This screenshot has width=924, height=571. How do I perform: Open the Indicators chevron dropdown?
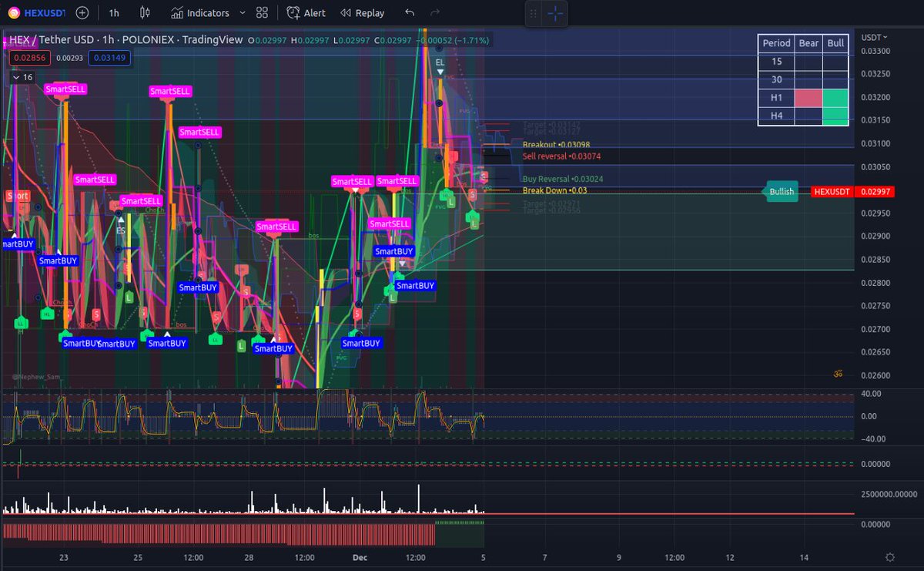(x=242, y=12)
